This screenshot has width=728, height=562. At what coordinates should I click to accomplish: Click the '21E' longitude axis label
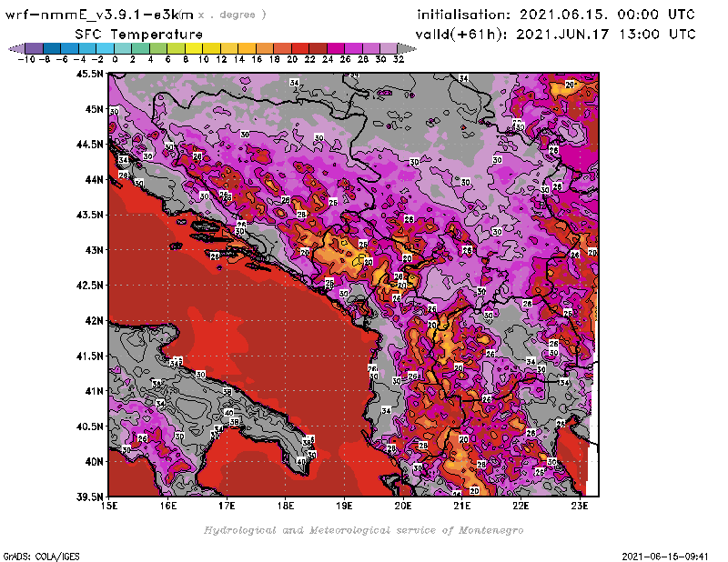(x=462, y=506)
